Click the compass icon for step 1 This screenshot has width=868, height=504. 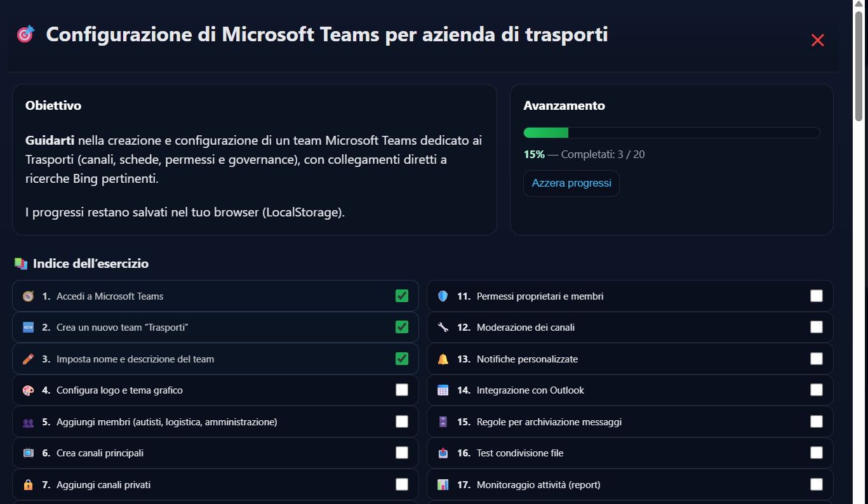point(28,296)
